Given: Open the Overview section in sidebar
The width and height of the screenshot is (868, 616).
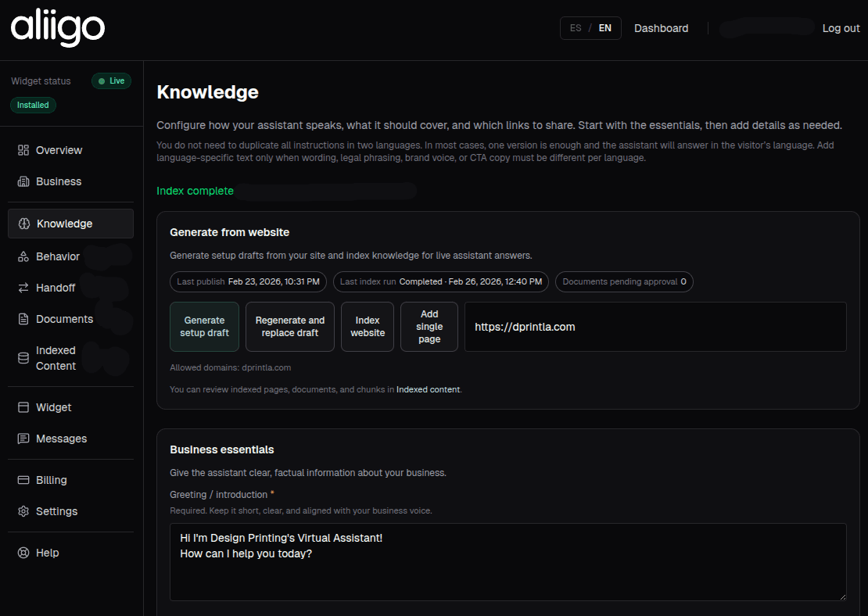Looking at the screenshot, I should [59, 150].
